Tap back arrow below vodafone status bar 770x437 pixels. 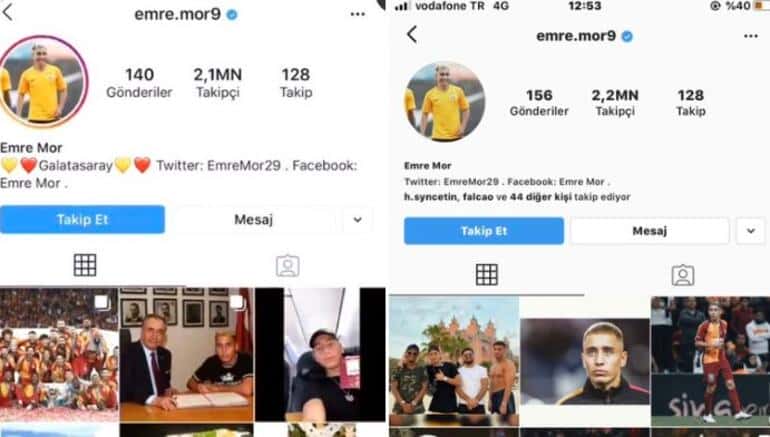point(412,35)
